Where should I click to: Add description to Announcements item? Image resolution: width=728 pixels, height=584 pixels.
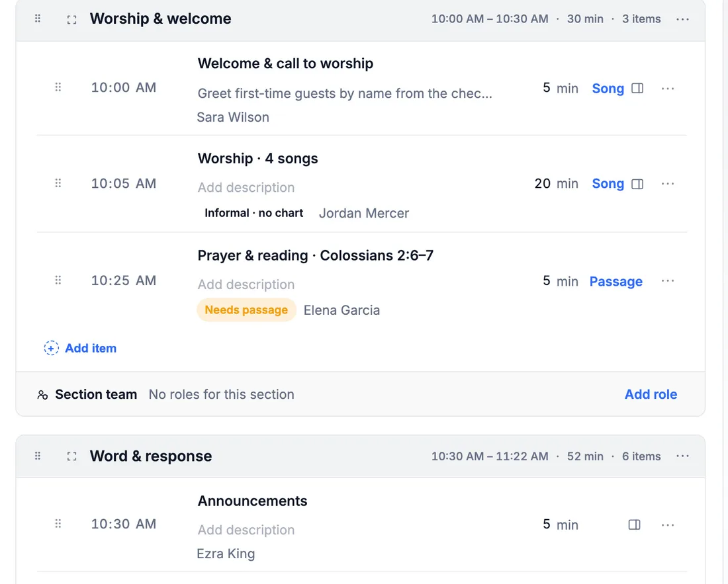tap(246, 530)
